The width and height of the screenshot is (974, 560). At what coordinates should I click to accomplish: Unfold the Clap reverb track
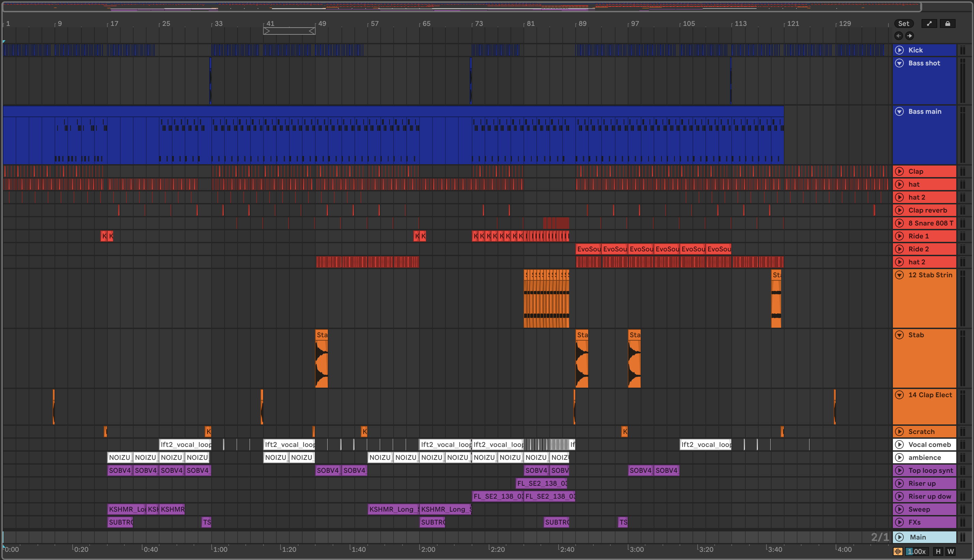coord(899,211)
